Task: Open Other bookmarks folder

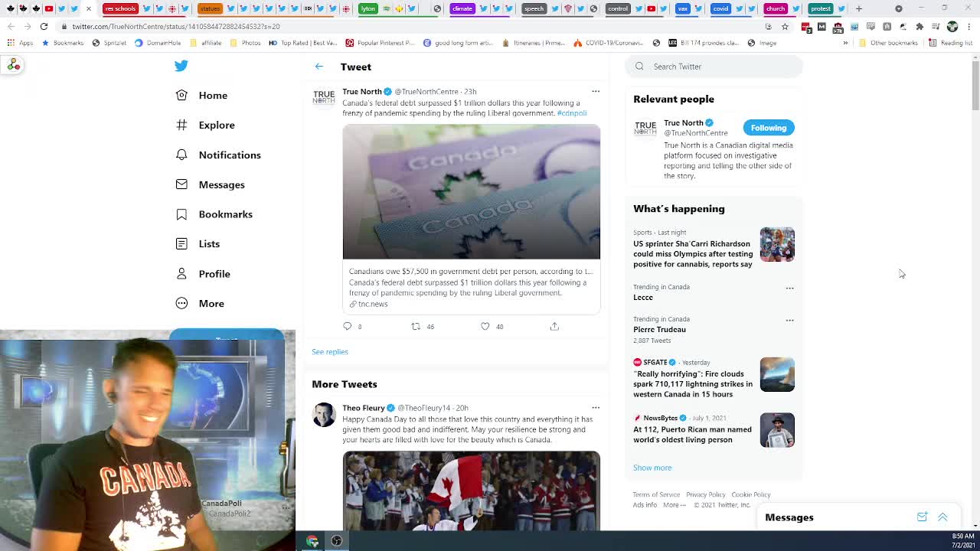Action: pos(888,43)
